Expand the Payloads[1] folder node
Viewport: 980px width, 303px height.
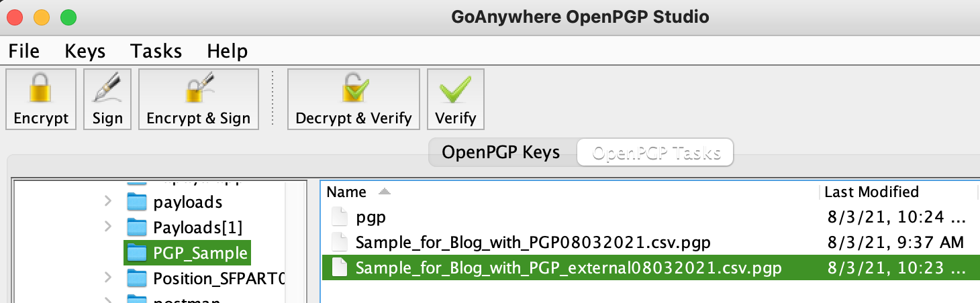click(x=108, y=226)
